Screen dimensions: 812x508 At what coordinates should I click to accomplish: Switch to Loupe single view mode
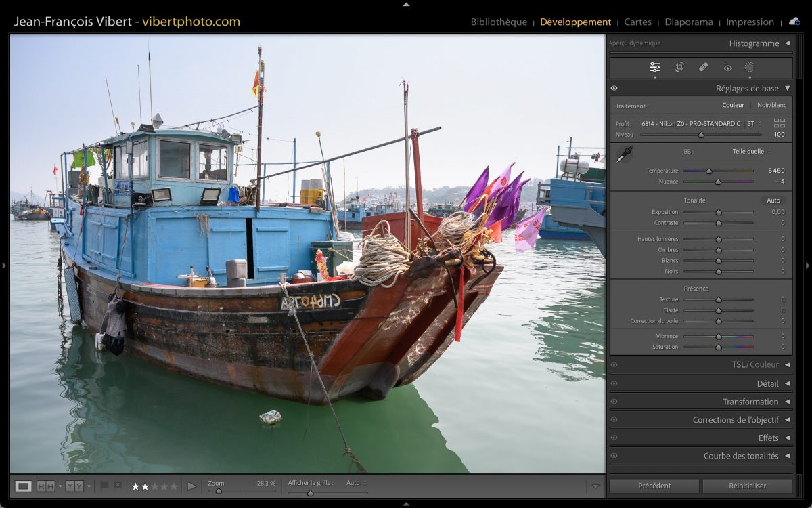[24, 486]
